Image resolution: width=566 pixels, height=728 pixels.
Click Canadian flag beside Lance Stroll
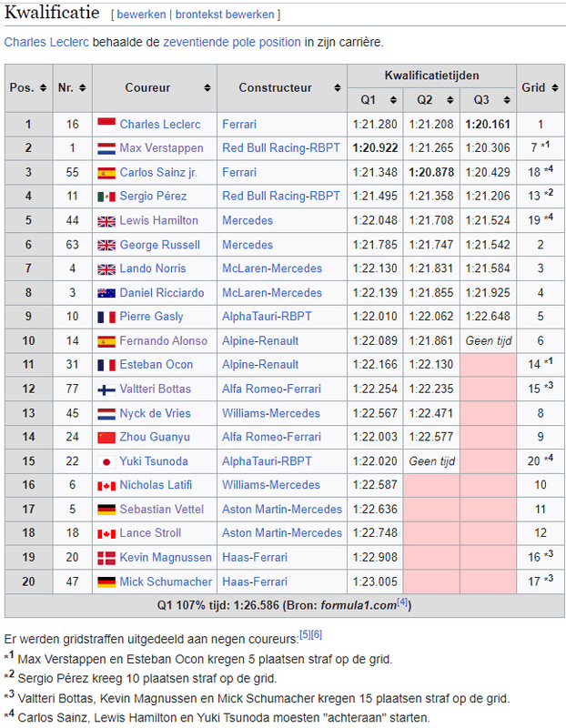tap(106, 533)
